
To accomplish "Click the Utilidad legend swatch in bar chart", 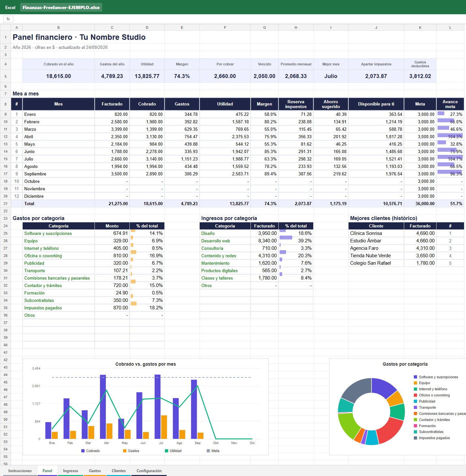I will (167, 451).
